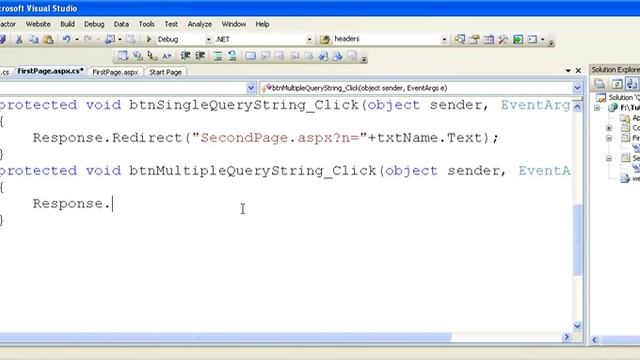This screenshot has width=640, height=360.
Task: Open the Debug menu
Action: [x=94, y=24]
